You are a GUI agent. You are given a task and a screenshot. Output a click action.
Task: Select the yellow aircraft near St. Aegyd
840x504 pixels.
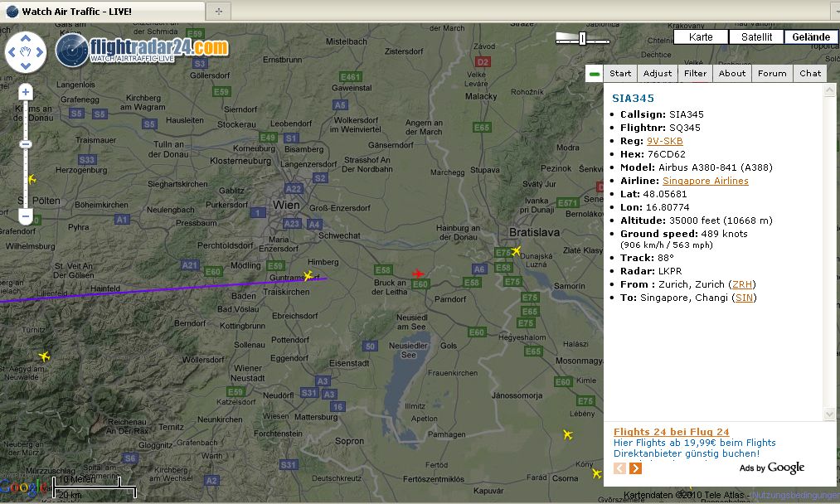[x=44, y=356]
